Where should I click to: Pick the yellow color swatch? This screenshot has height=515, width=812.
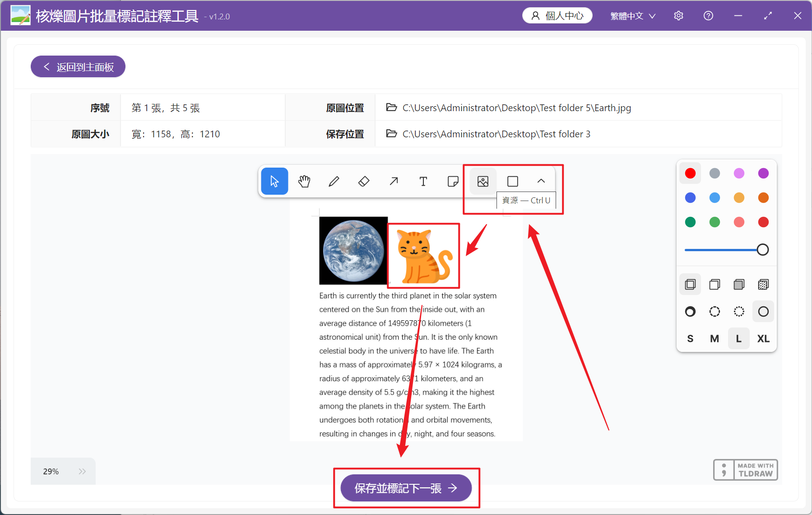click(739, 197)
